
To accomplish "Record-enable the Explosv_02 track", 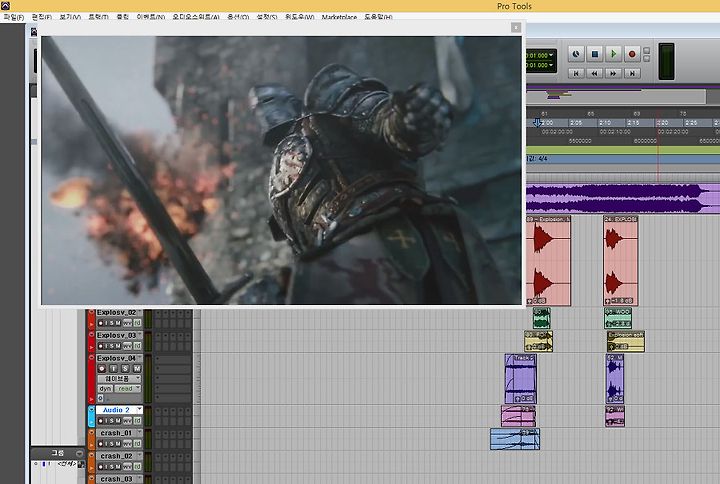I will click(101, 323).
